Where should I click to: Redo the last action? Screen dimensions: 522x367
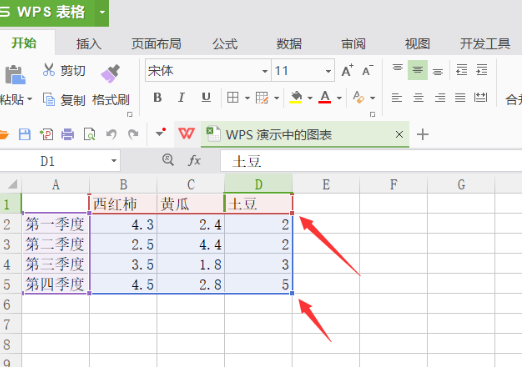[133, 135]
